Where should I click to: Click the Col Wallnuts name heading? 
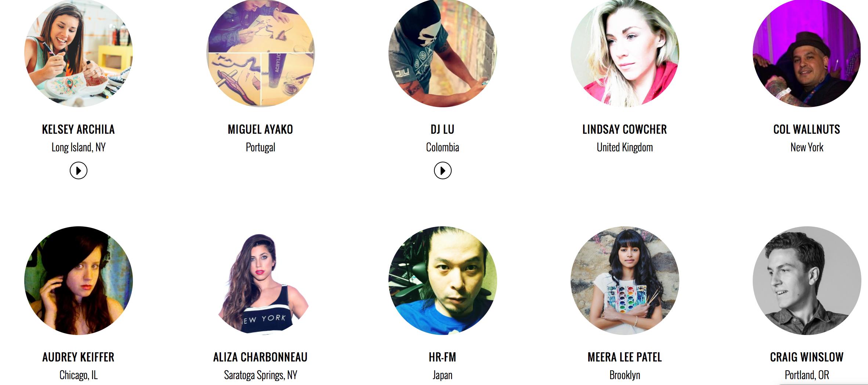(x=807, y=129)
